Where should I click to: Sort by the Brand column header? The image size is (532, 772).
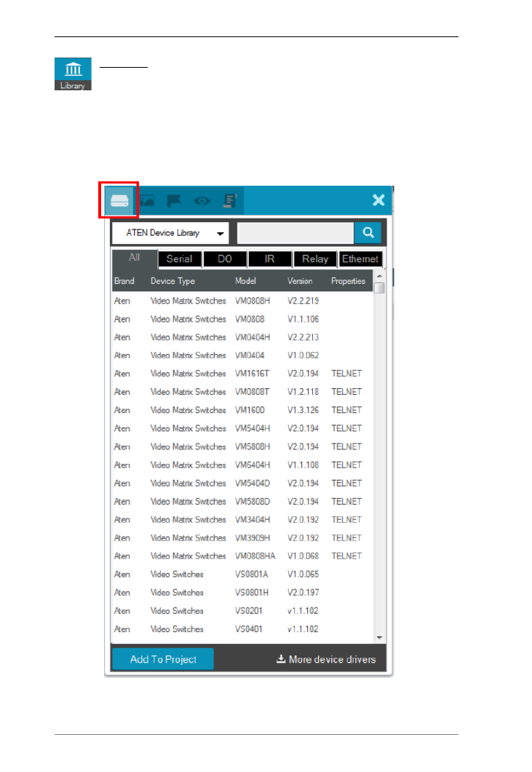124,281
